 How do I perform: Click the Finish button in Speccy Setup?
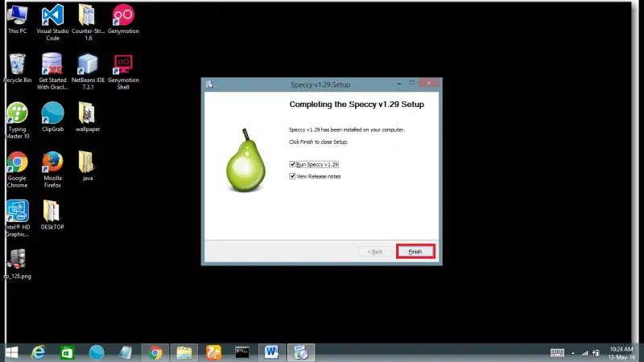click(415, 252)
